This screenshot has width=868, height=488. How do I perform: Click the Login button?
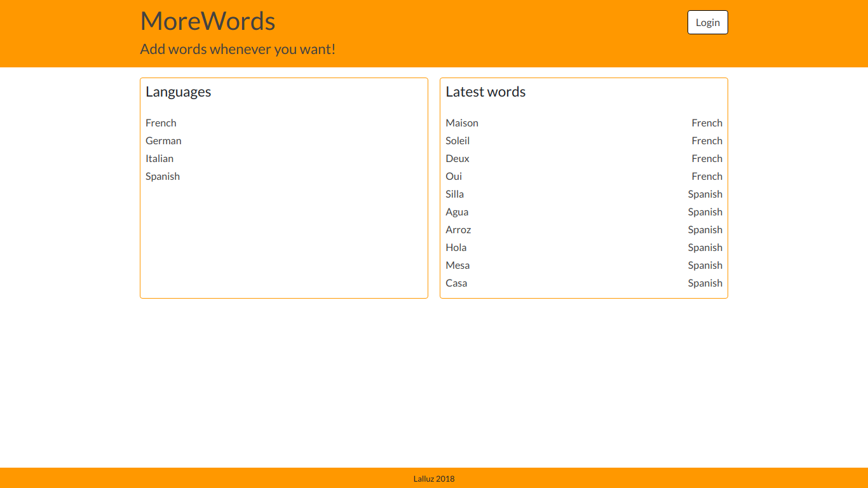(x=707, y=22)
